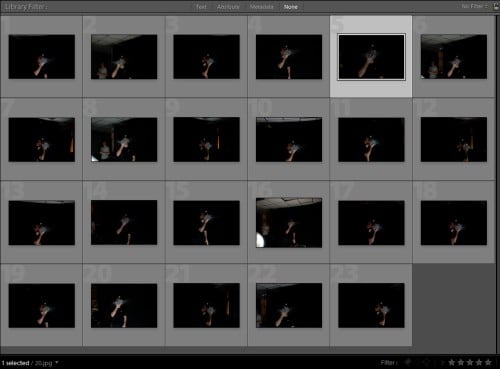Toggle flagged filter icon in bottom bar
Viewport: 500px width, 369px height.
pos(408,362)
